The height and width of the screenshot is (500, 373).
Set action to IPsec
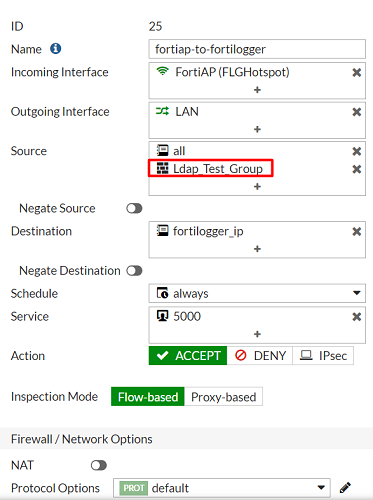click(323, 356)
